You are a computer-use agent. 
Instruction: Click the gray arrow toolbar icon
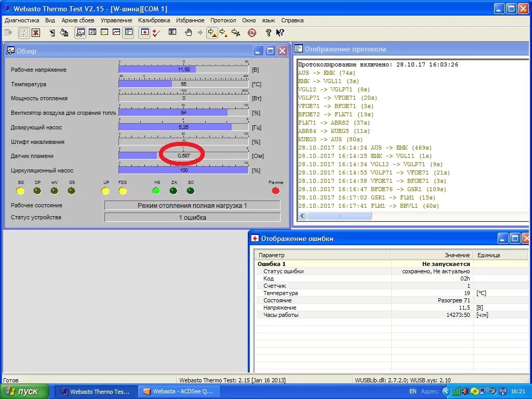200,33
